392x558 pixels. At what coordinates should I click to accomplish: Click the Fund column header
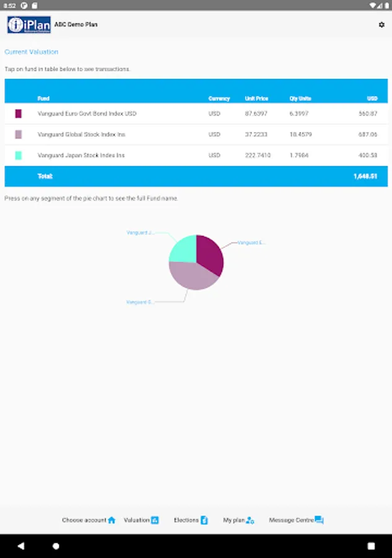coord(43,98)
